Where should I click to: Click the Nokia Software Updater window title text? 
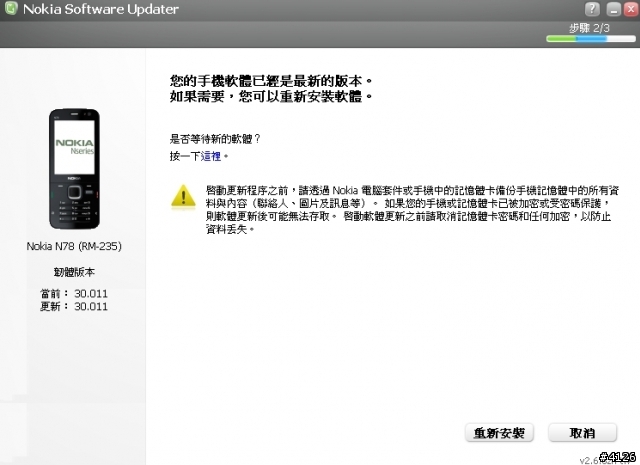pos(101,9)
